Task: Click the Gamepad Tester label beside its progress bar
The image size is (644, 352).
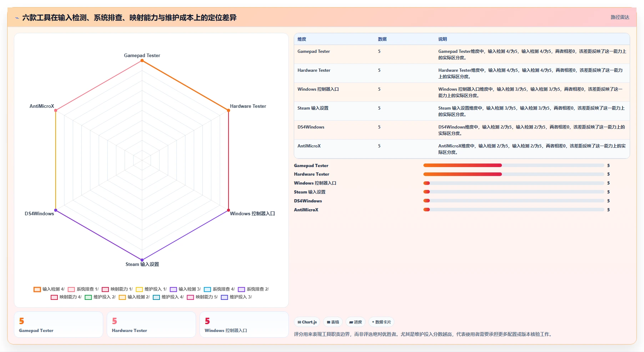Action: click(x=311, y=166)
